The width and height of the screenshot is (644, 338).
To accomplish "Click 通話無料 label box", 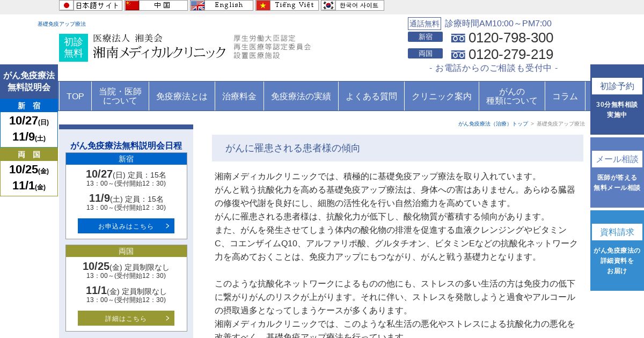I will 425,24.
